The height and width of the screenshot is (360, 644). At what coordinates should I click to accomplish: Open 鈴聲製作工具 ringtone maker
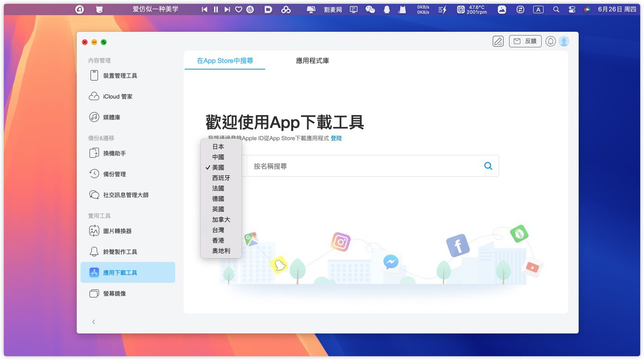point(120,252)
